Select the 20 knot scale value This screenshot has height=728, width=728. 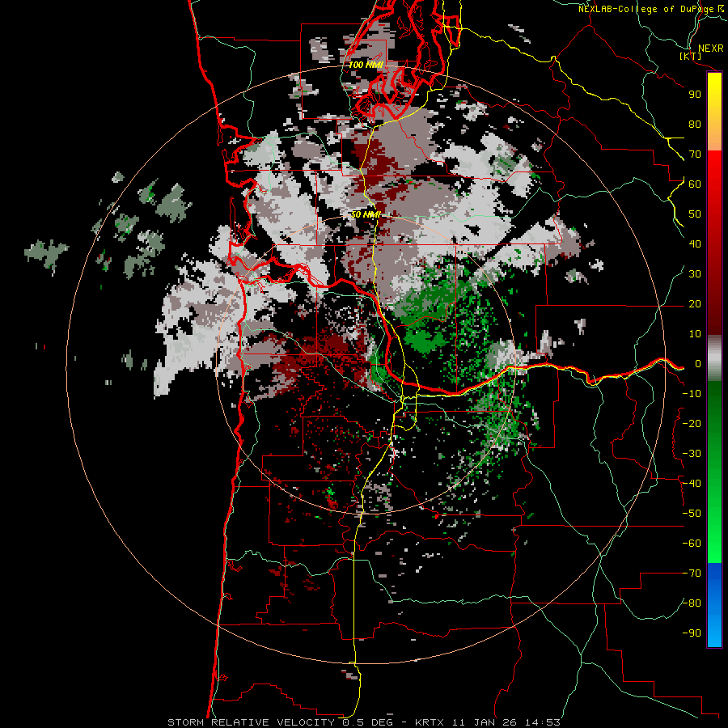point(695,304)
